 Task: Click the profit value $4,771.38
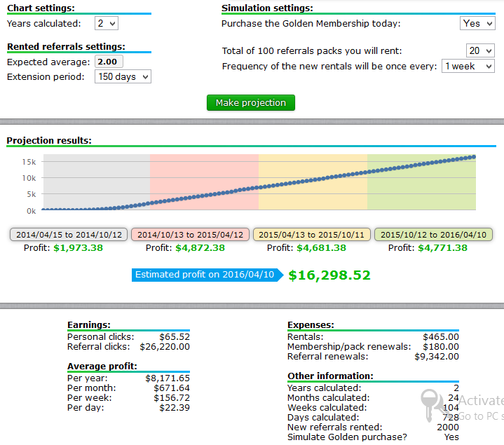(442, 247)
